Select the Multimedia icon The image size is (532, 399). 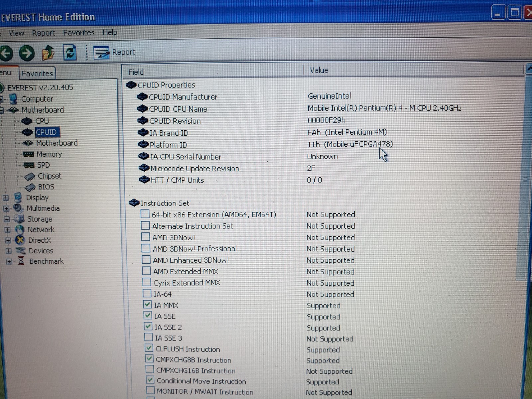(x=18, y=208)
